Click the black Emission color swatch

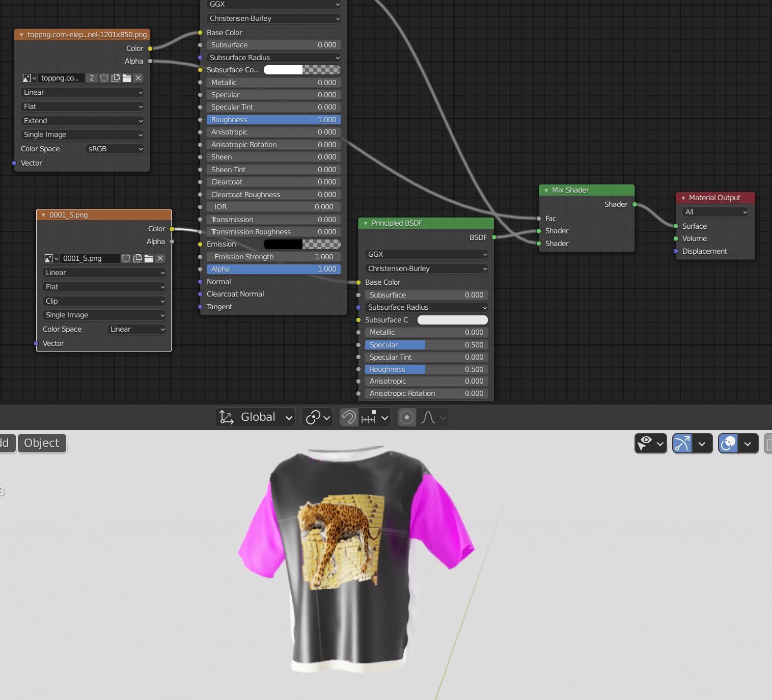(x=302, y=244)
